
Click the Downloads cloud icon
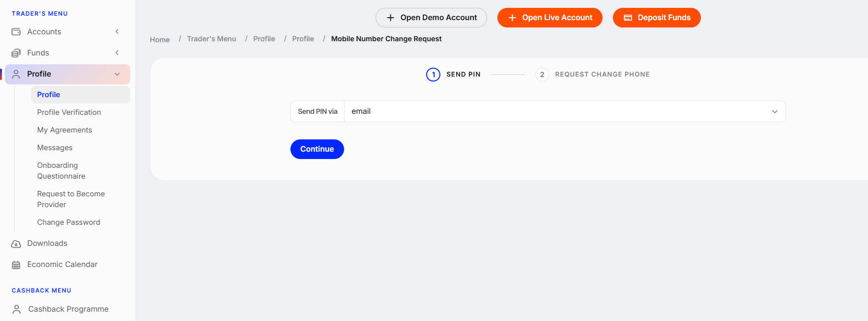pyautogui.click(x=16, y=244)
